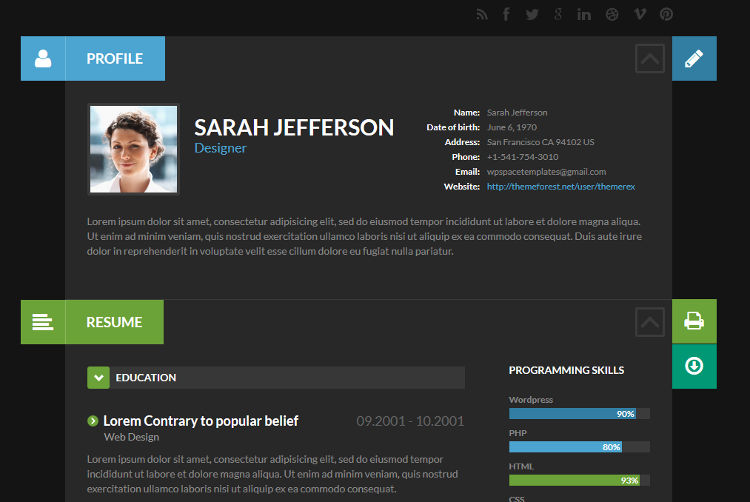Viewport: 750px width, 502px height.
Task: Click the phone number +1-541-754-3010
Action: 522,157
